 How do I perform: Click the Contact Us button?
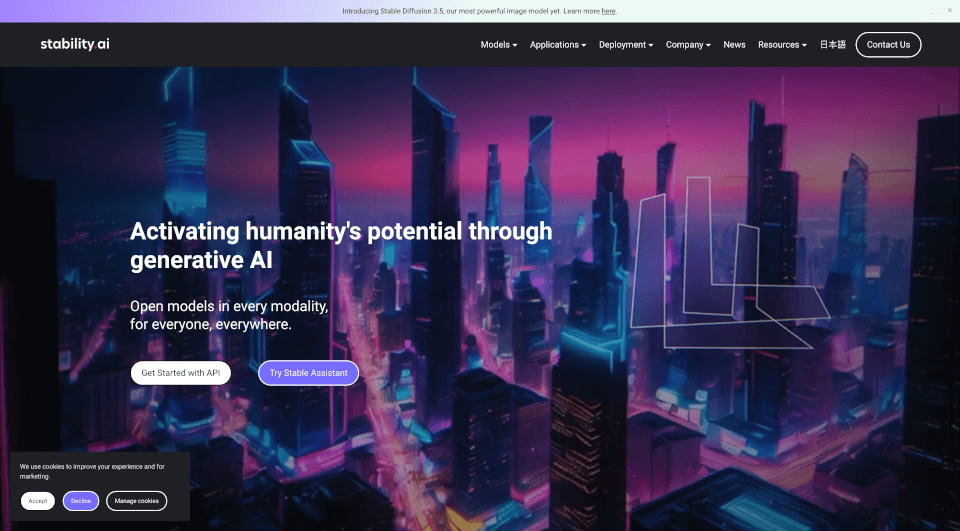click(888, 45)
